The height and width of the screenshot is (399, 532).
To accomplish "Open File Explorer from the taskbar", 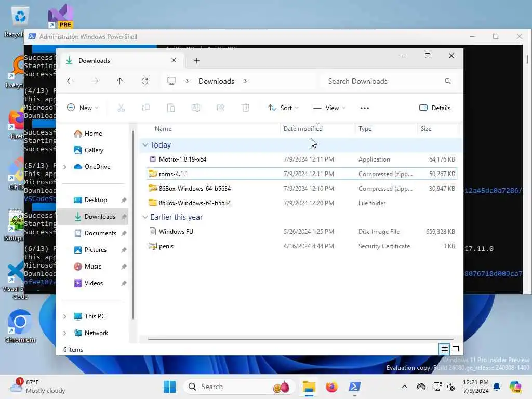I will click(309, 387).
